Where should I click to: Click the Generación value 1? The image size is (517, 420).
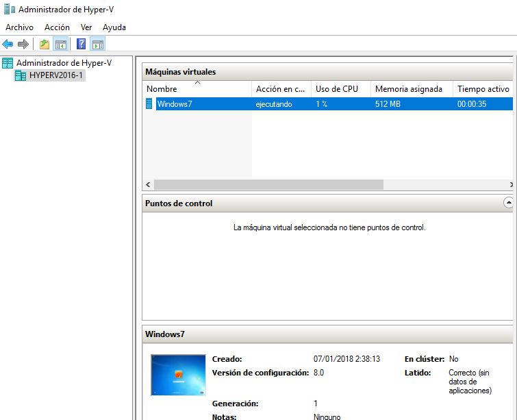[x=316, y=404]
